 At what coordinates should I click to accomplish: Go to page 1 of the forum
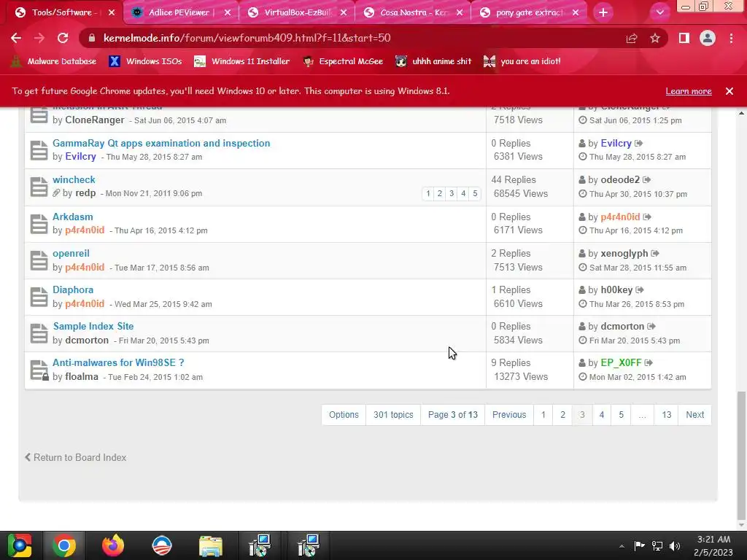click(543, 415)
